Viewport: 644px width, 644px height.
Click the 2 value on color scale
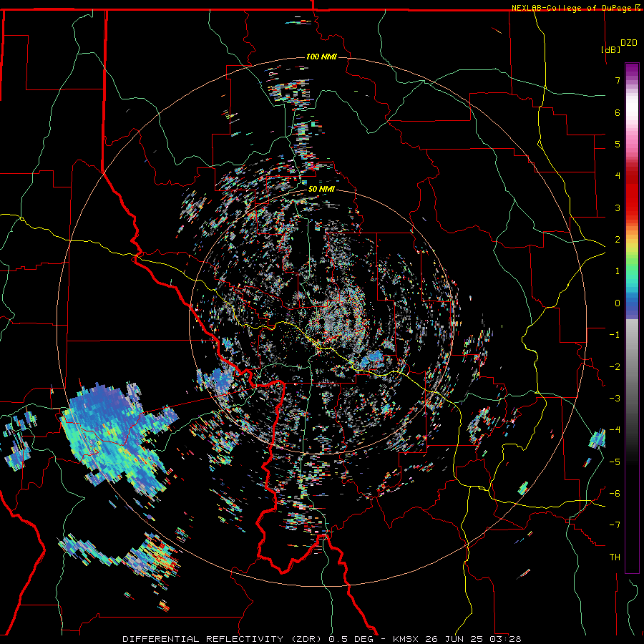click(x=618, y=240)
